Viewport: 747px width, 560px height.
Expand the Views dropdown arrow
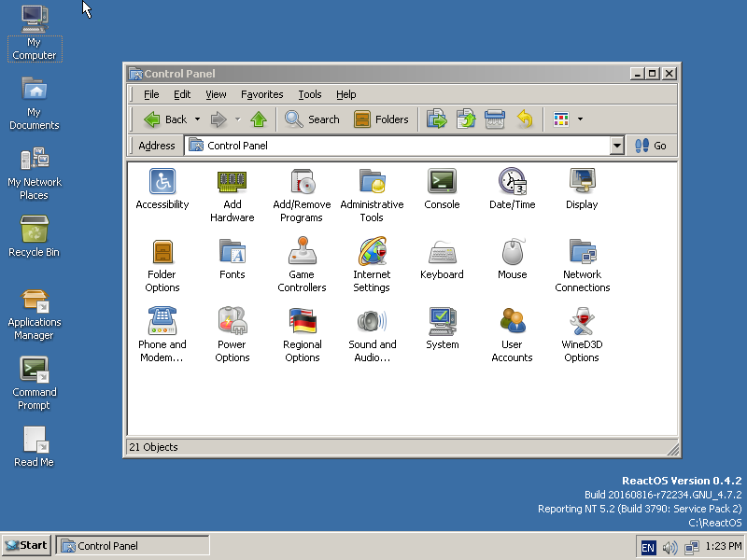point(580,119)
